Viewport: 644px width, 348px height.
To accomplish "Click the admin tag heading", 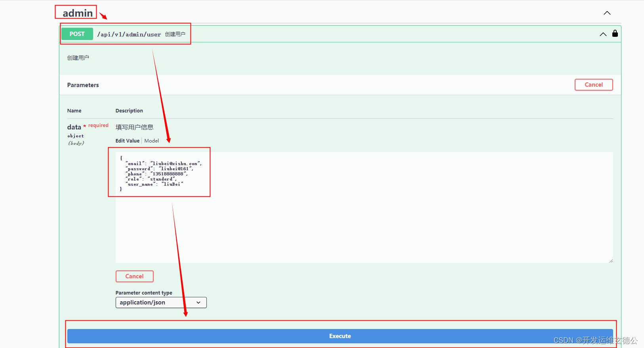I will (x=78, y=13).
